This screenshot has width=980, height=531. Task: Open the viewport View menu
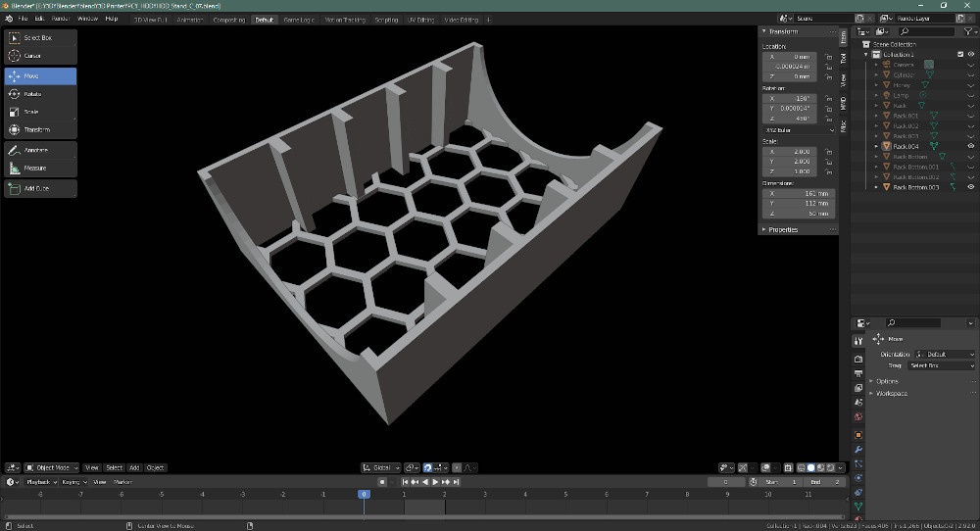point(92,468)
